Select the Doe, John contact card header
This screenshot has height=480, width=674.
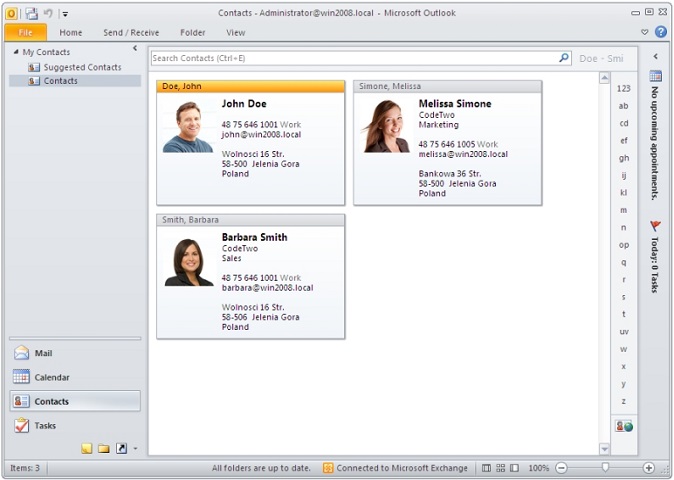[251, 86]
